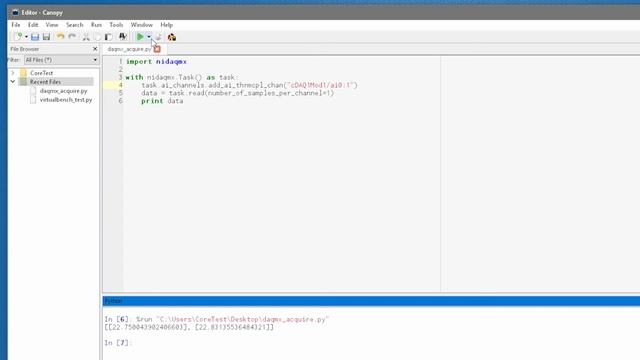Close the daqmx_acquire.py editor tab
640x360 pixels.
tap(157, 49)
